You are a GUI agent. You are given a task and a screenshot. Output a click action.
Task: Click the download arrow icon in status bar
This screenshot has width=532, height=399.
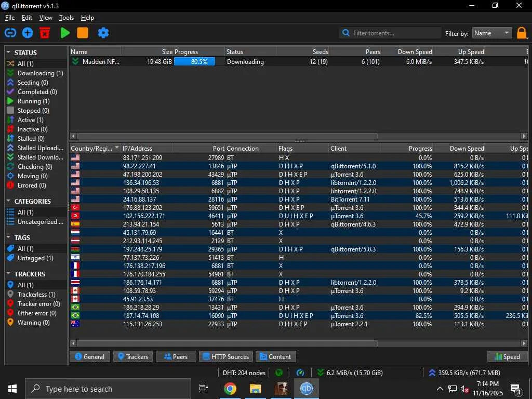[320, 373]
